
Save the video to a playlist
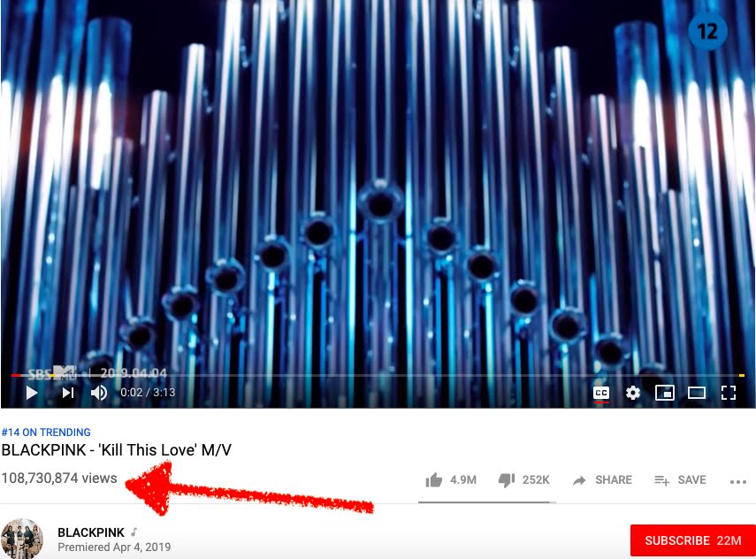pyautogui.click(x=680, y=480)
